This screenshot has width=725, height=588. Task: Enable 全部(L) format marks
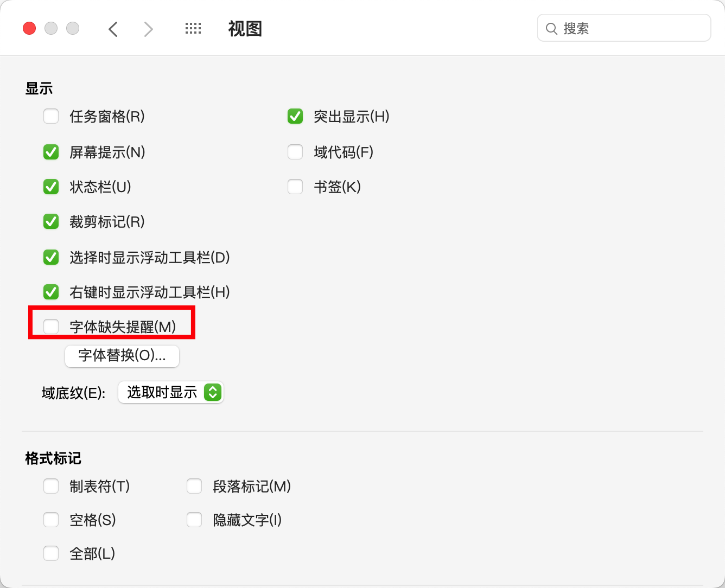click(51, 553)
